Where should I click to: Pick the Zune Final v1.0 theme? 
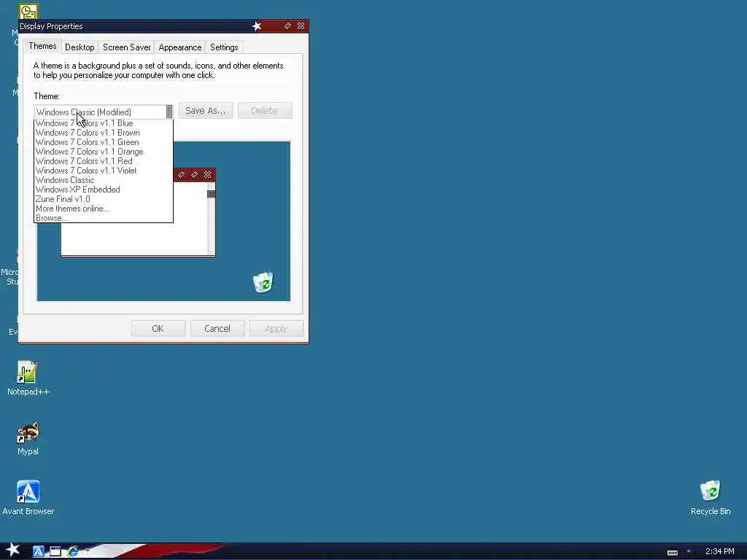(104, 199)
